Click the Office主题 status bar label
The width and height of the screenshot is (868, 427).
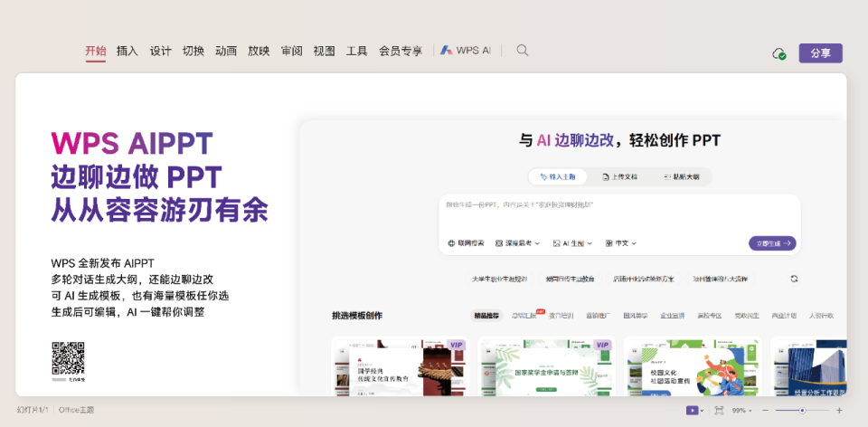76,411
